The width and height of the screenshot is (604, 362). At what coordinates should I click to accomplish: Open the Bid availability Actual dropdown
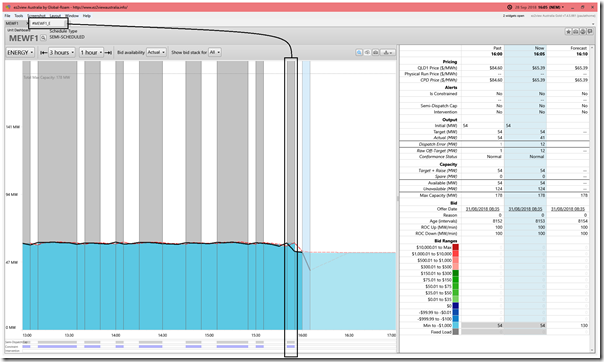pyautogui.click(x=156, y=52)
